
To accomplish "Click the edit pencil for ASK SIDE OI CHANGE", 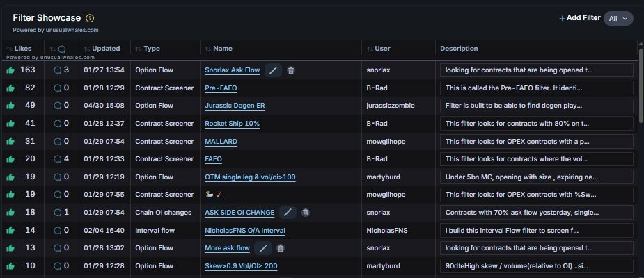I will 288,213.
